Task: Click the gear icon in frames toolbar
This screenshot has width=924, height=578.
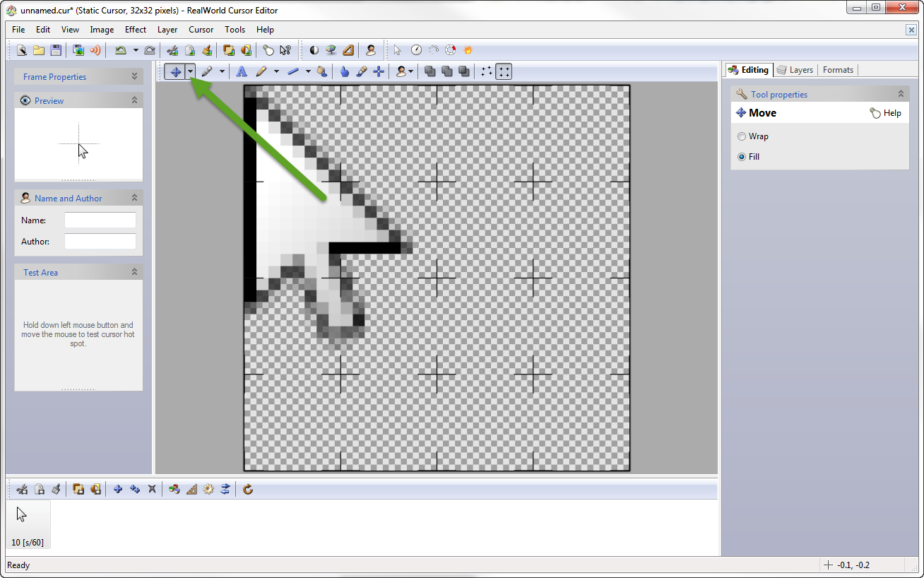Action: tap(208, 489)
